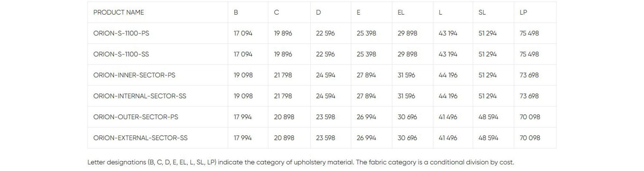This screenshot has height=171, width=644.
Task: Click the EL column header
Action: pyautogui.click(x=401, y=12)
